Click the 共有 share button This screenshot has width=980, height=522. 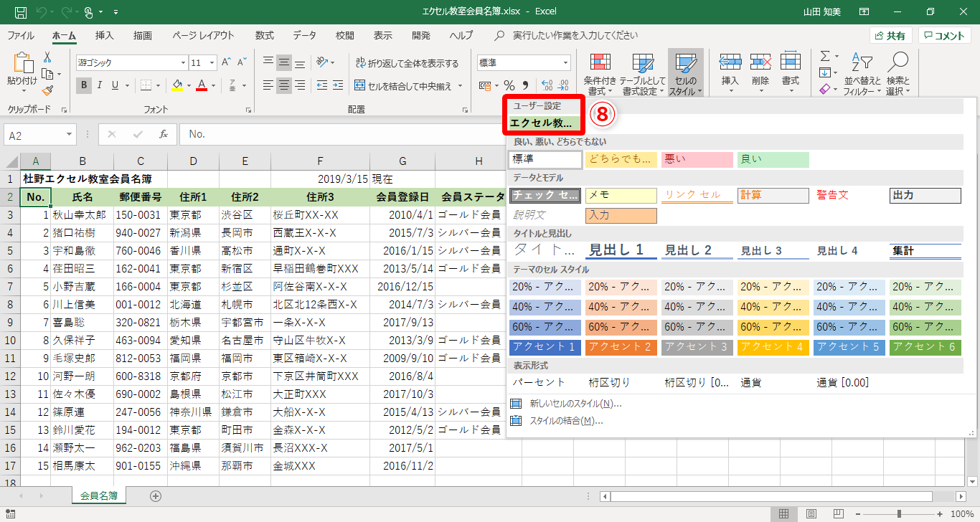pos(890,35)
